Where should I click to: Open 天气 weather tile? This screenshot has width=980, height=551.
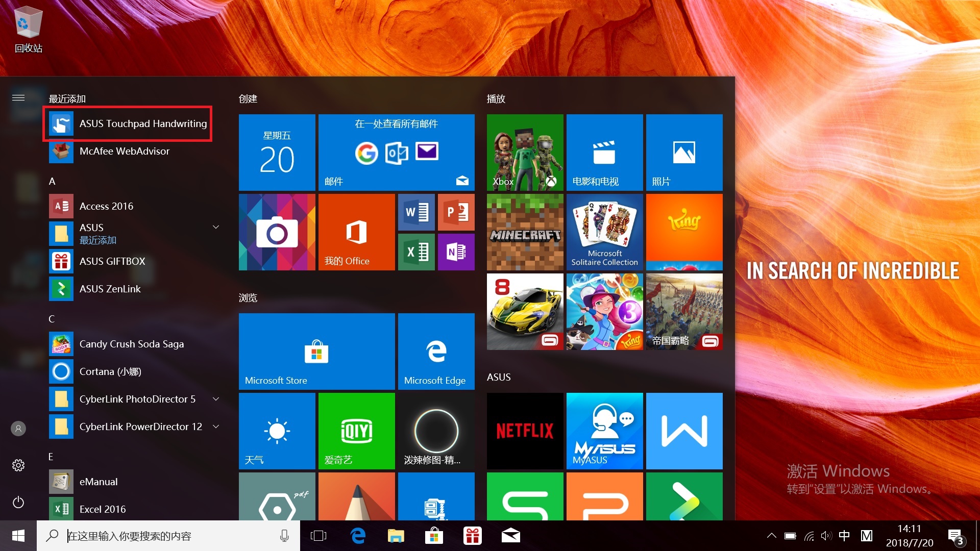277,431
